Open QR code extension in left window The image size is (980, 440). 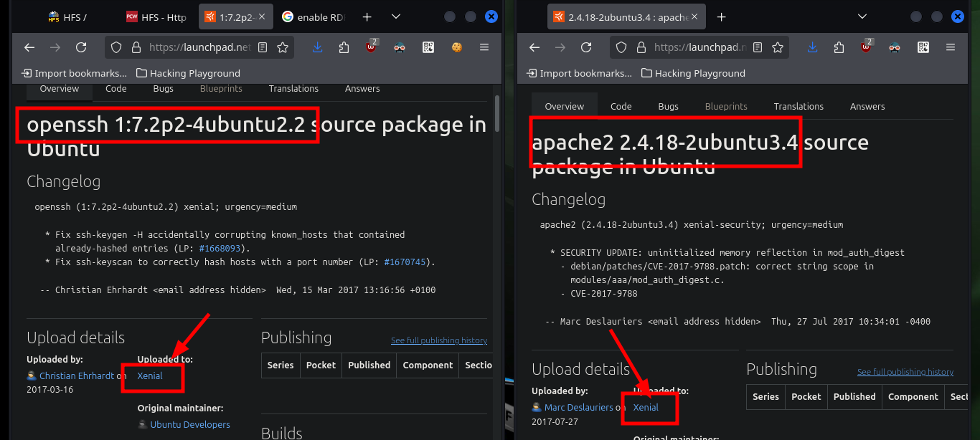[428, 47]
